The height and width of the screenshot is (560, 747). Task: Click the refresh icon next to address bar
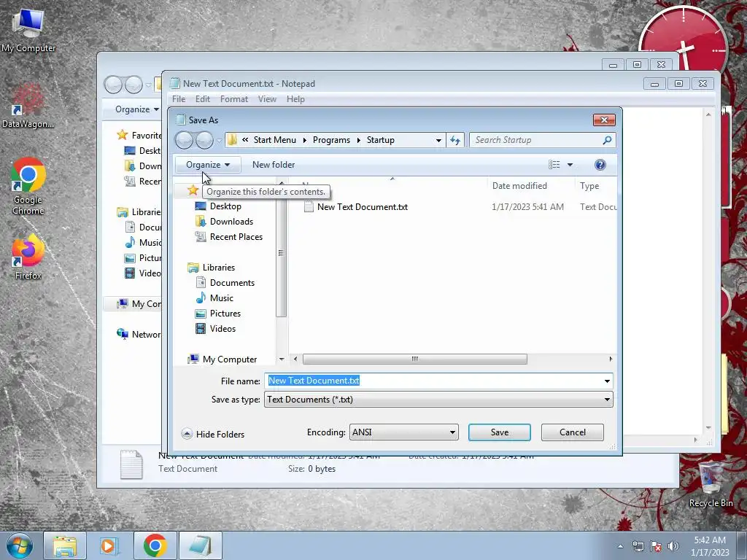coord(455,140)
